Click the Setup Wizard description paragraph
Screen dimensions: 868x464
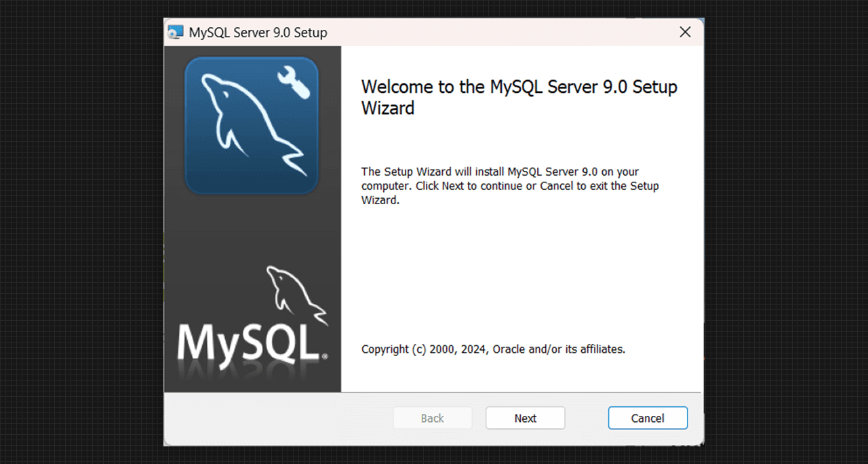[x=509, y=186]
